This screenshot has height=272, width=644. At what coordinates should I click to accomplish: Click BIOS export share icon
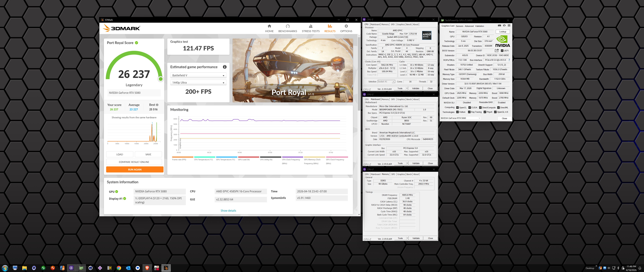tap(496, 50)
